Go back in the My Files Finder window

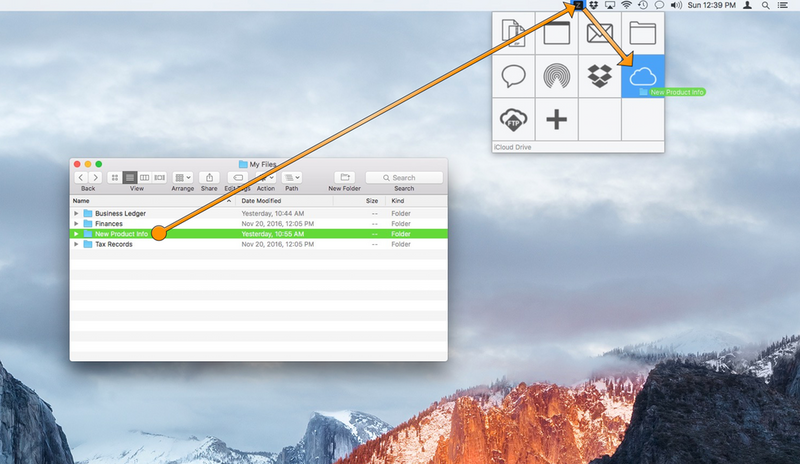81,177
